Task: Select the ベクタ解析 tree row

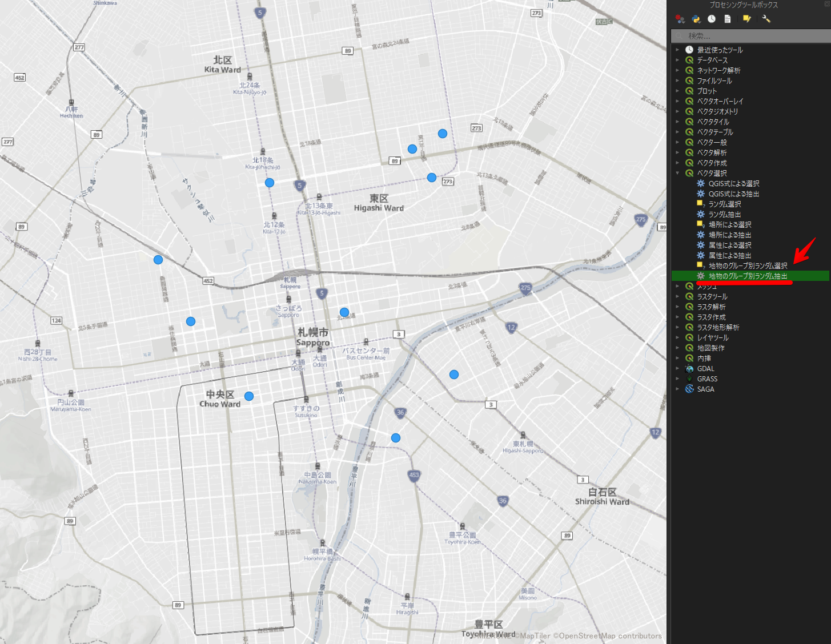Action: coord(750,153)
